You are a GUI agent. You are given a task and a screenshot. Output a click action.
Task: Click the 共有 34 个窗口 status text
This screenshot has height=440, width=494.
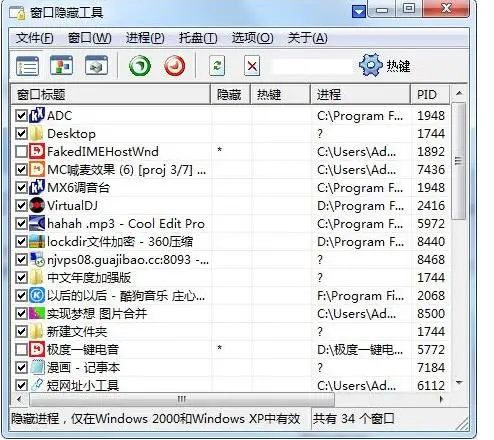coord(353,419)
